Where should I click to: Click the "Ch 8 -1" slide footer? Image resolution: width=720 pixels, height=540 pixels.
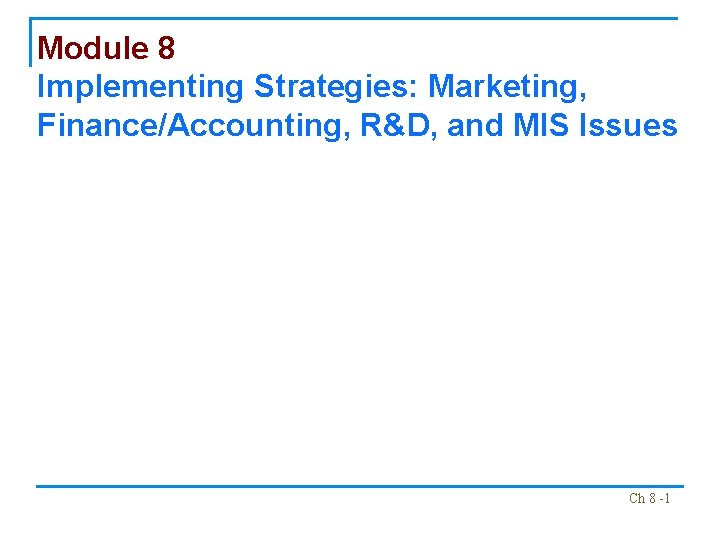tap(649, 498)
